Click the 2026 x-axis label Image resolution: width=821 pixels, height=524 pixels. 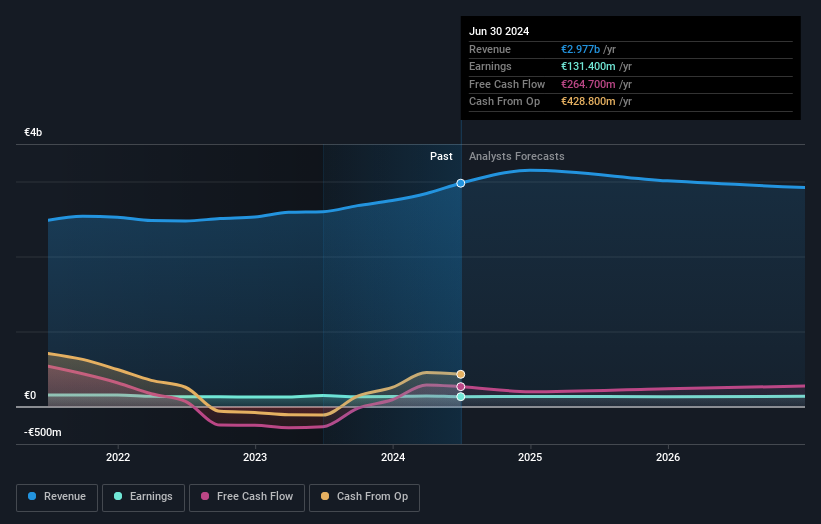point(668,457)
